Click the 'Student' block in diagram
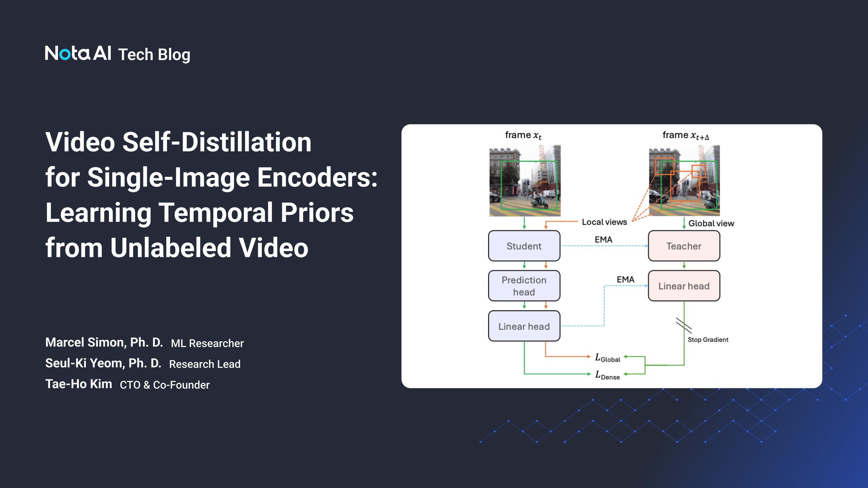This screenshot has width=868, height=488. coord(524,246)
